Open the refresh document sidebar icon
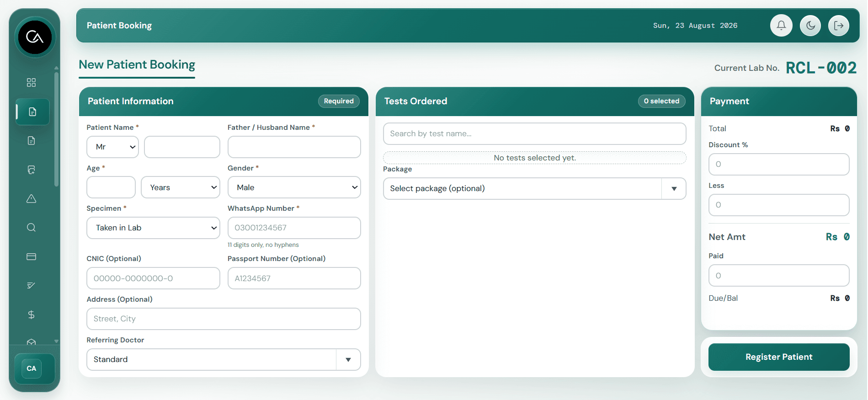 [x=31, y=170]
